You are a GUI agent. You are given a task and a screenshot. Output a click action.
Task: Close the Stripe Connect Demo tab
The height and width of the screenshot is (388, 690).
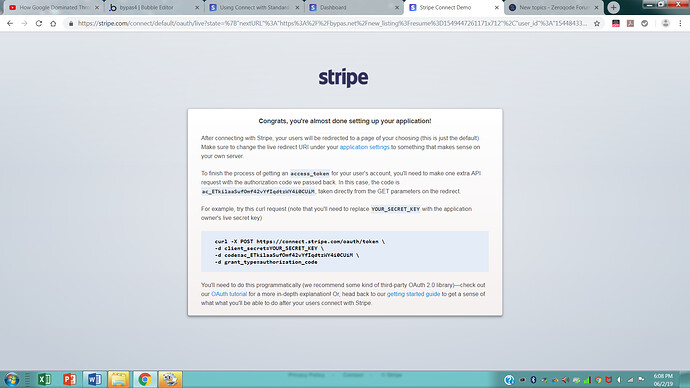point(496,7)
